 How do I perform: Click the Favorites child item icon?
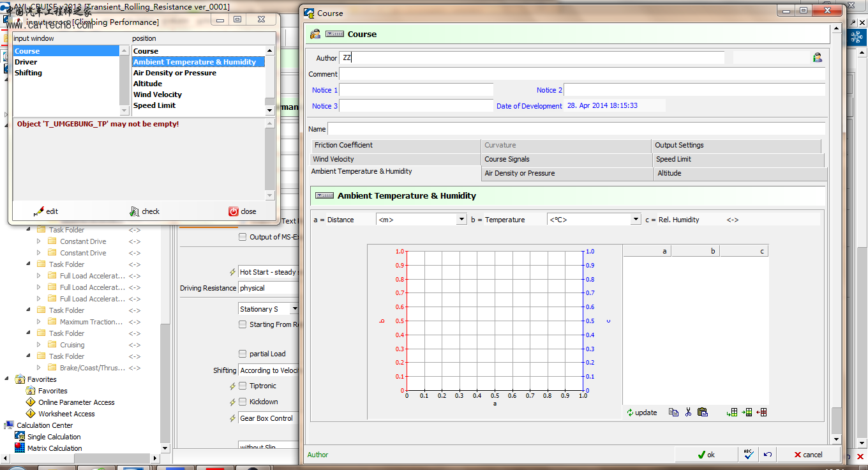click(x=31, y=391)
